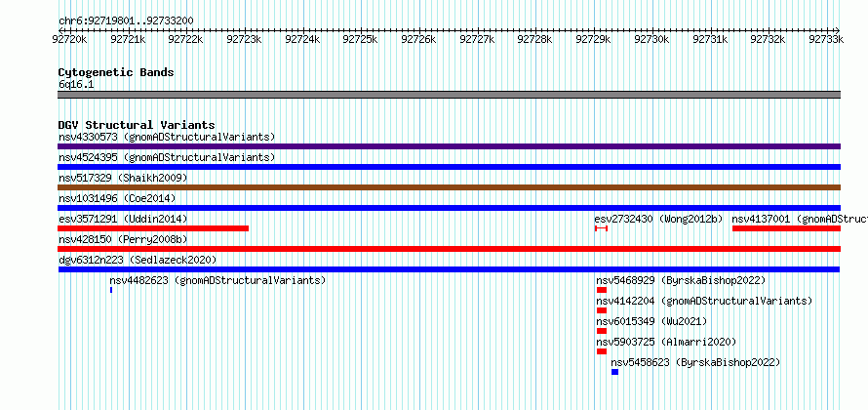Select nsv1031496 (Coe2014) label
This screenshot has width=868, height=410.
pos(117,198)
